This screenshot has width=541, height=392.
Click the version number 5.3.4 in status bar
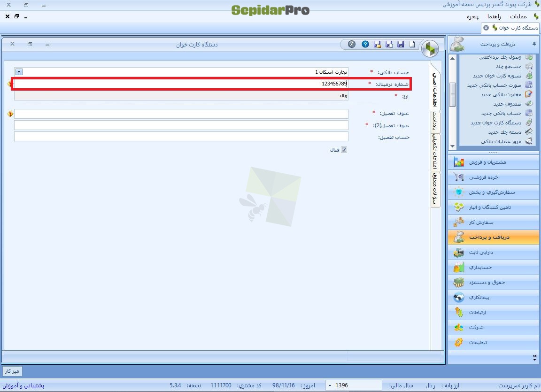pyautogui.click(x=175, y=385)
